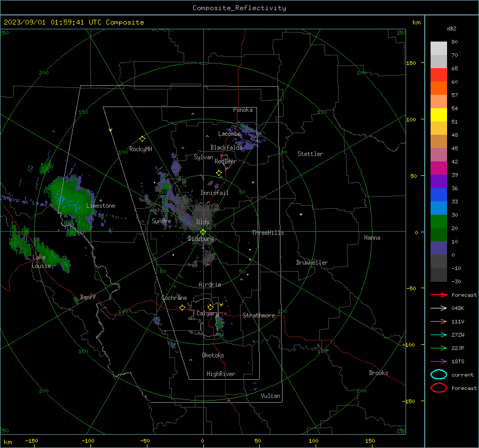Click the Lake Louise label

pyautogui.click(x=41, y=262)
